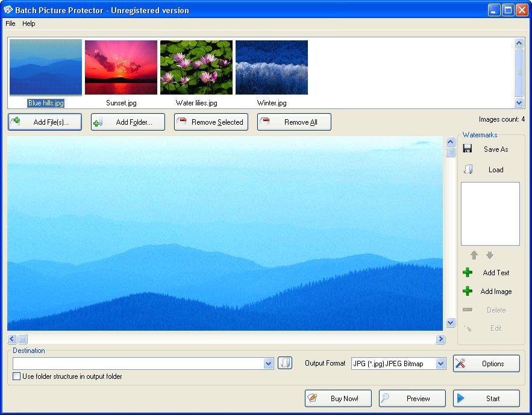Click the Add Folder button
Screen dimensions: 532x415
[128, 122]
